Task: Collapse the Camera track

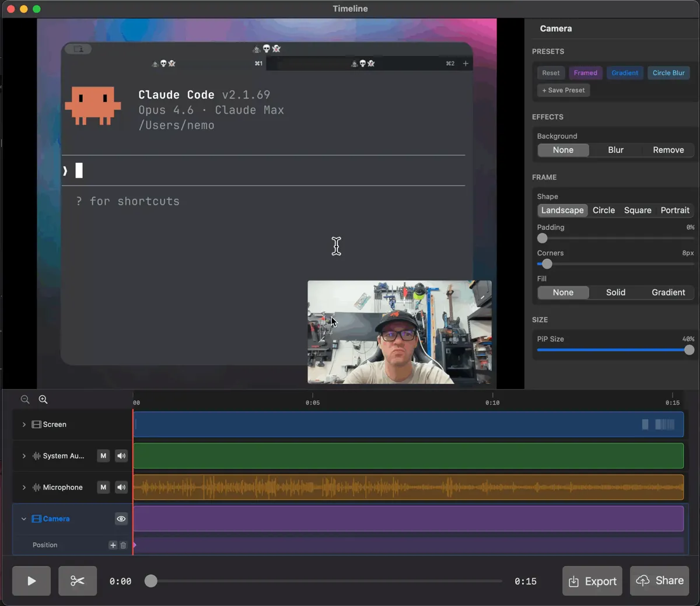Action: tap(24, 519)
